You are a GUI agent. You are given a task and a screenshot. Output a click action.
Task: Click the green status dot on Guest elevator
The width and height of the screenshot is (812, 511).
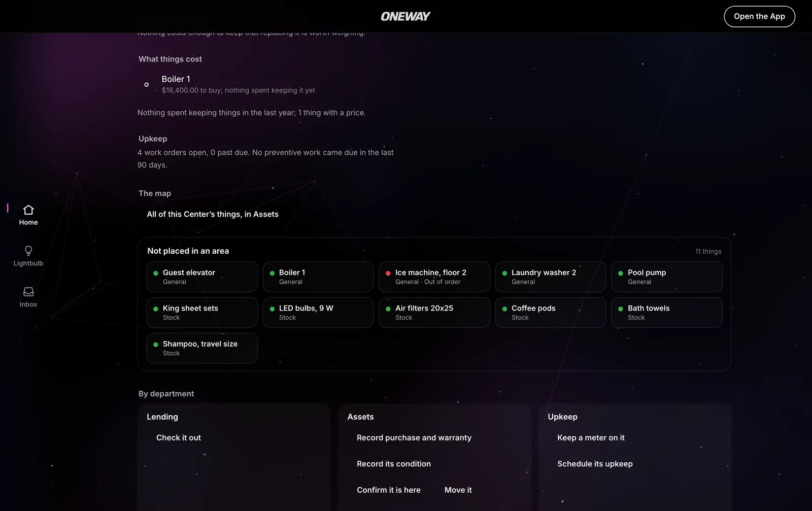156,273
